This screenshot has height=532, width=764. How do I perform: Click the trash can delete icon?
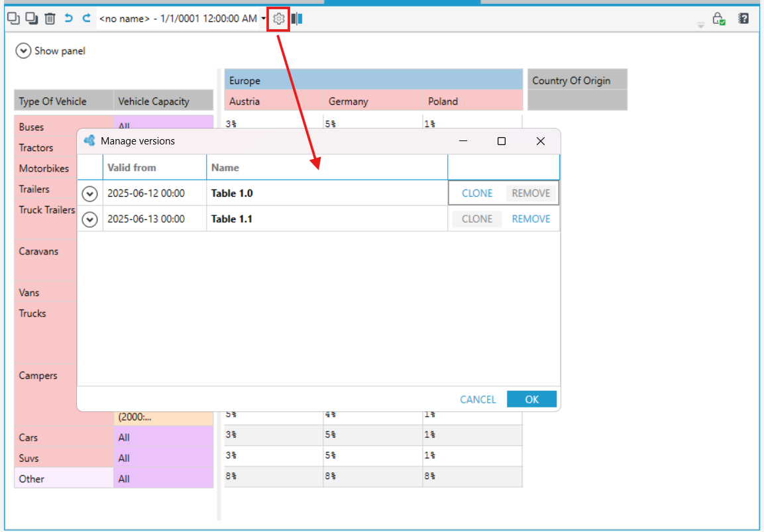(50, 19)
